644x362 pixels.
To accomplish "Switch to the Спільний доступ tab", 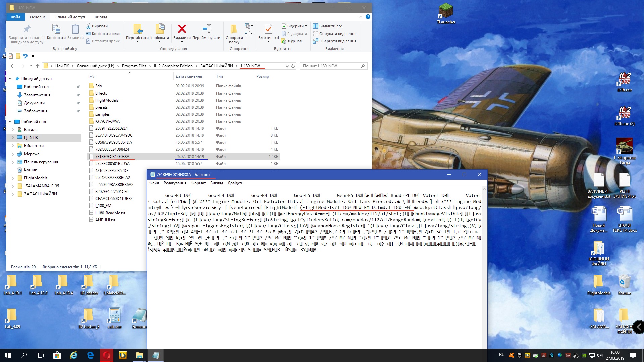I will point(70,17).
